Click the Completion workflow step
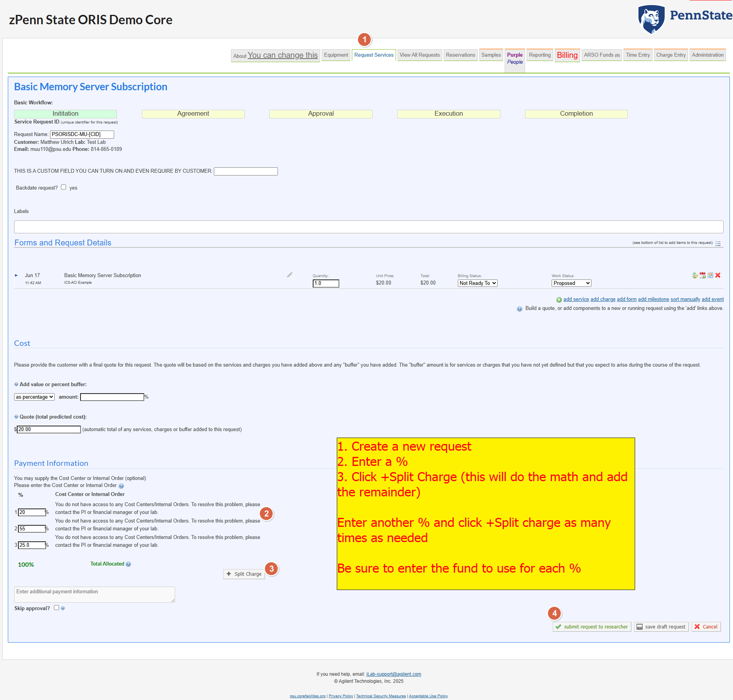Screen dimensions: 733x700 [576, 114]
